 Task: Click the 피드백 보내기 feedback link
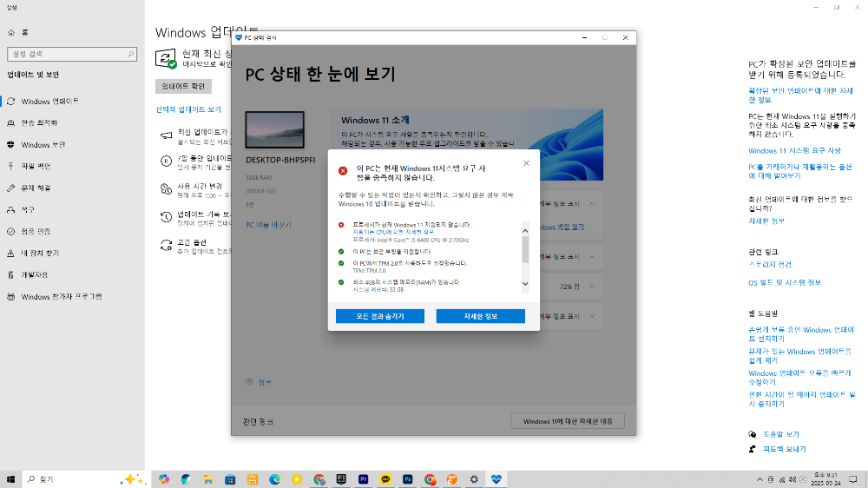point(785,449)
